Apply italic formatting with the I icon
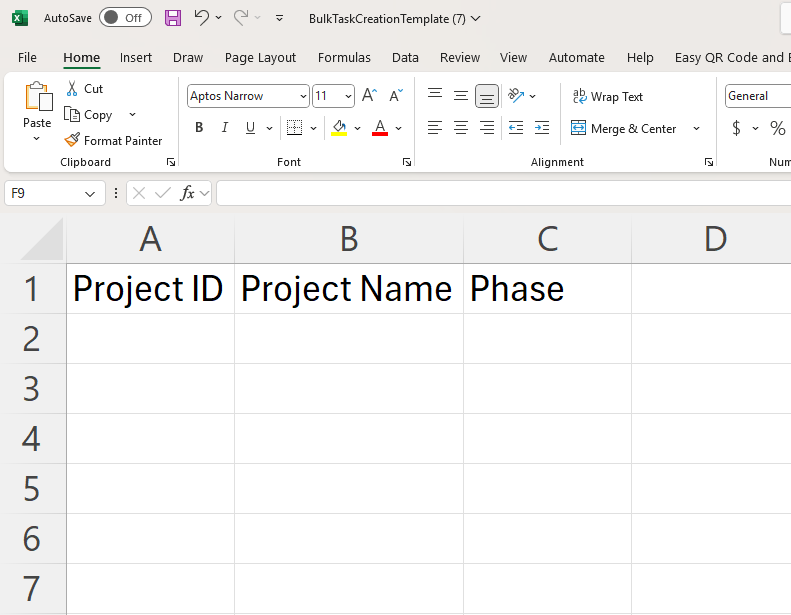The width and height of the screenshot is (791, 615). pos(224,128)
